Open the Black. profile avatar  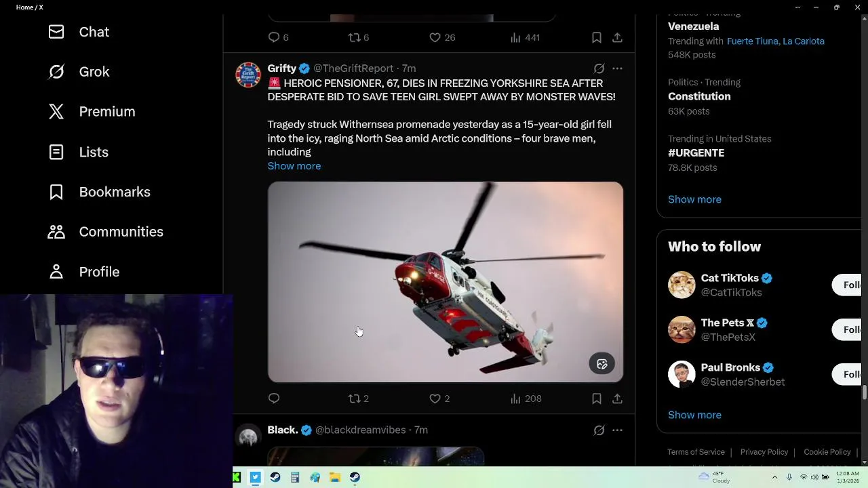pos(248,436)
